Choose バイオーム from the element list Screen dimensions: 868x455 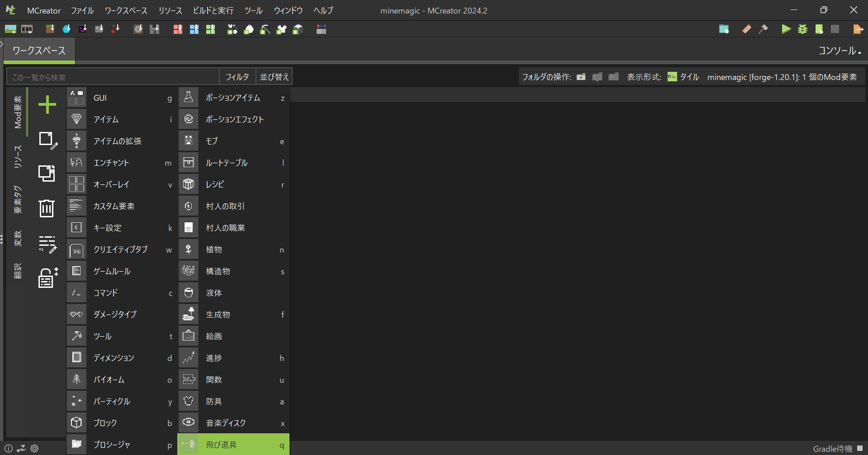[x=121, y=380]
